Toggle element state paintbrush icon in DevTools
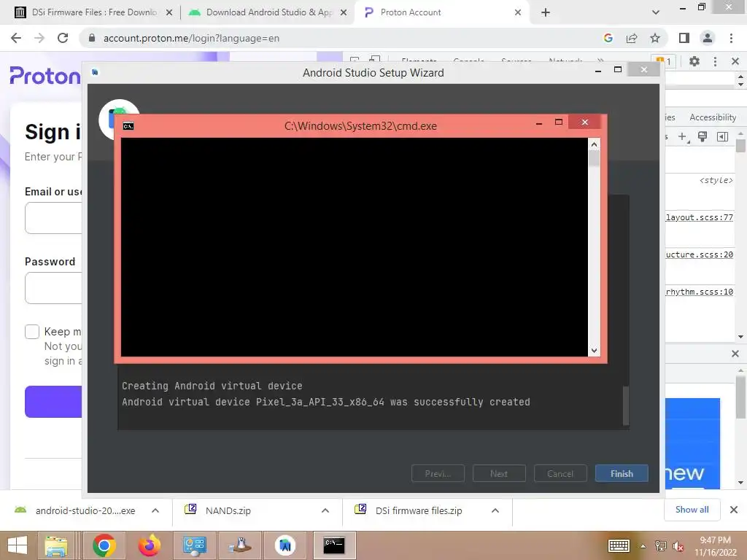This screenshot has height=560, width=747. point(703,137)
